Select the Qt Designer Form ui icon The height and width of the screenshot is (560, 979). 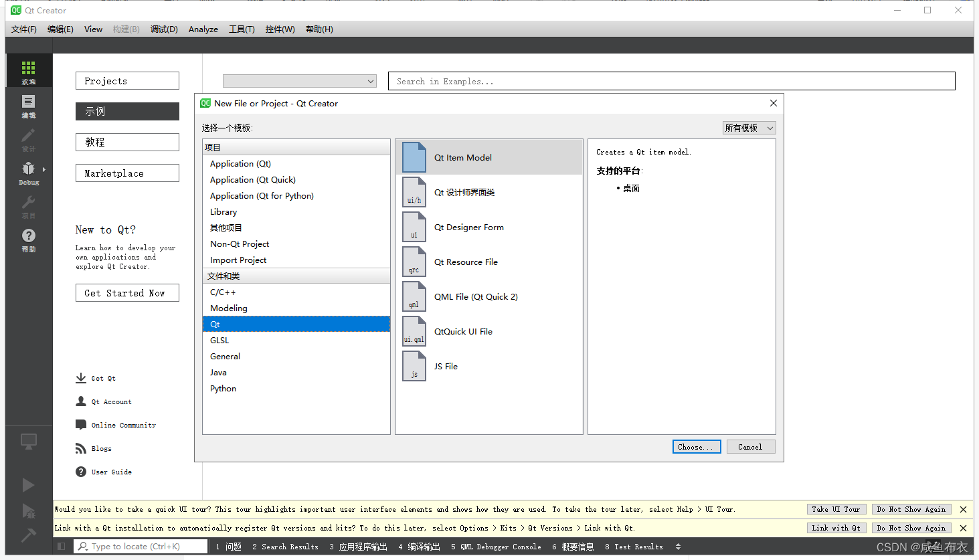(414, 227)
